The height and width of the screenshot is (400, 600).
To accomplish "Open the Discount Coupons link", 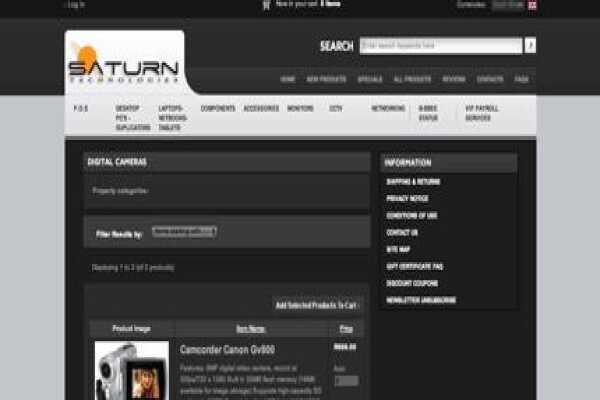I will (412, 283).
